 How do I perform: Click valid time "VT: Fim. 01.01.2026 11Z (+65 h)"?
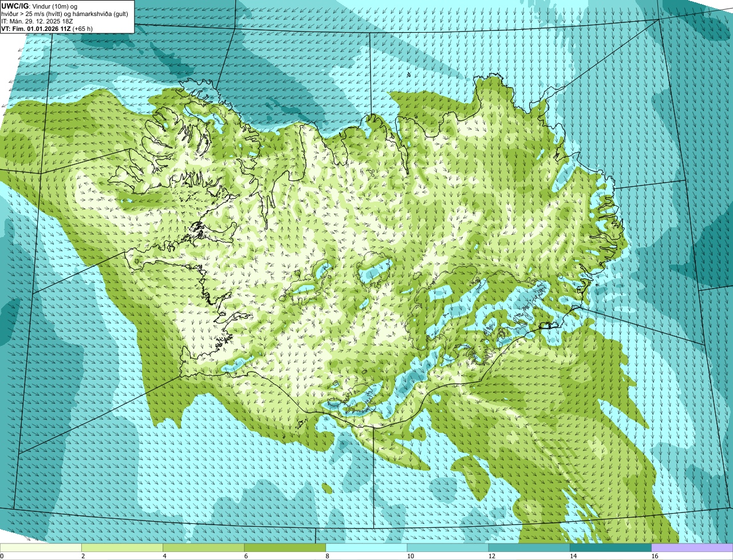(47, 29)
